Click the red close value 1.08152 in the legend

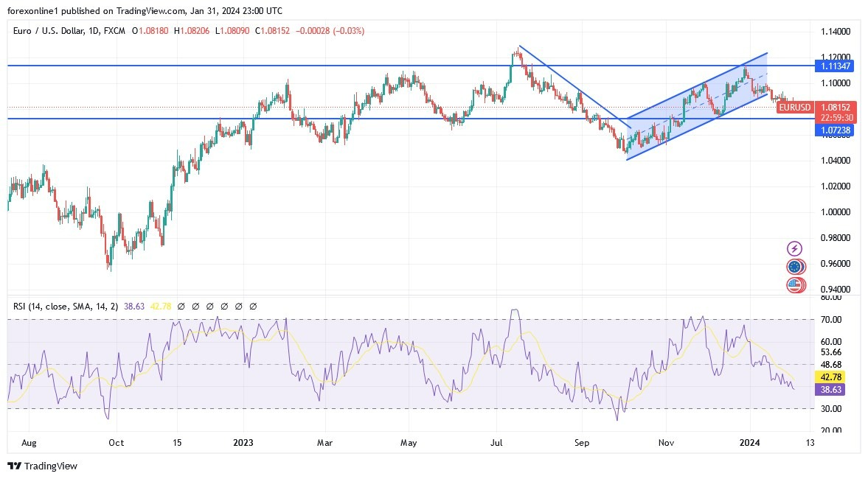point(277,31)
